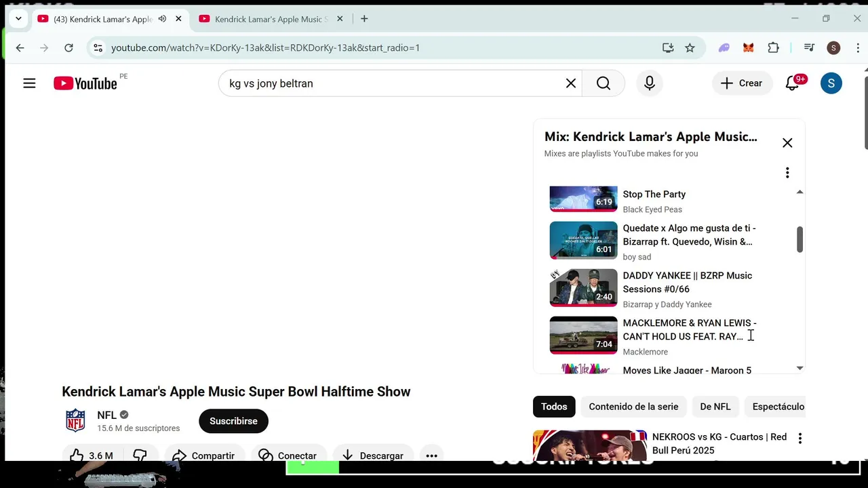This screenshot has width=868, height=488.
Task: Subscribe to NFL with Suscribirse
Action: (233, 421)
